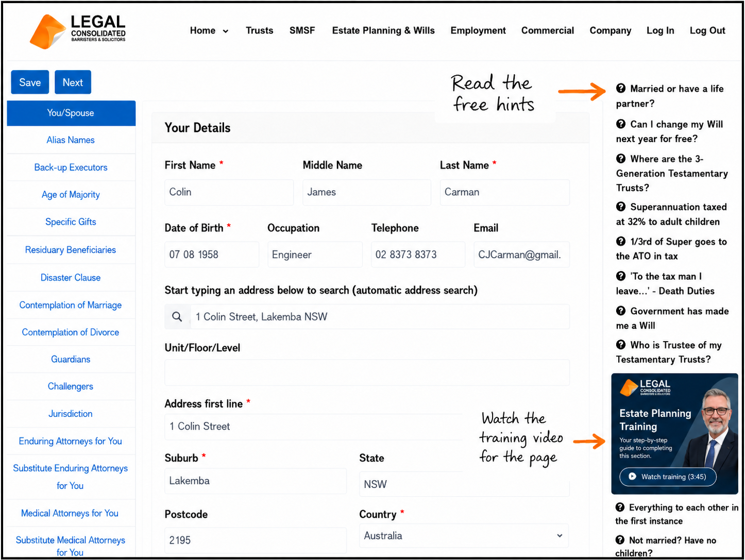Click the Estate Planning Training video thumbnail
The height and width of the screenshot is (560, 745).
(x=674, y=434)
